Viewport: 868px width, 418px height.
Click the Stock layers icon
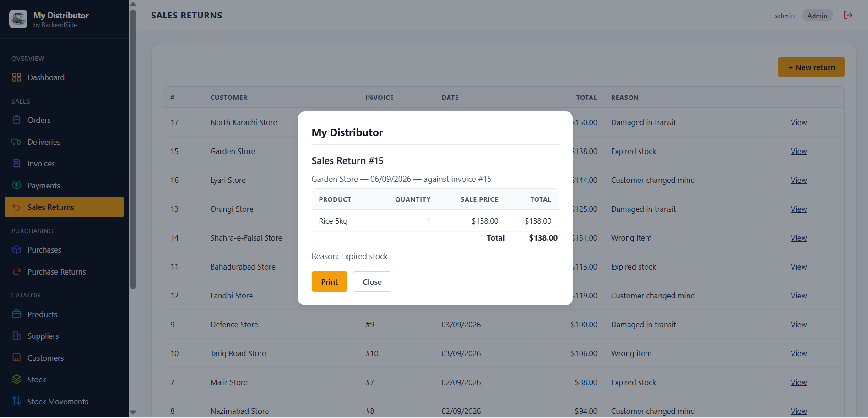point(16,379)
